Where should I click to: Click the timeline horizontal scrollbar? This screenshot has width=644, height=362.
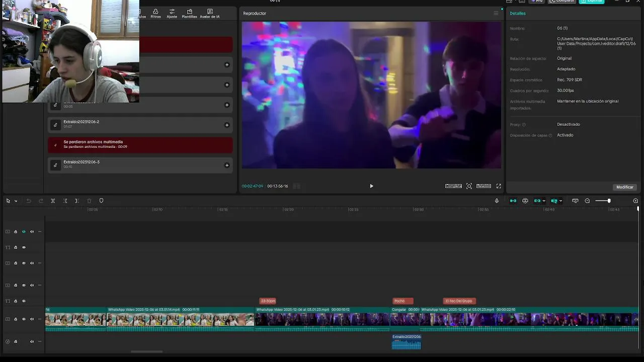coord(146,351)
